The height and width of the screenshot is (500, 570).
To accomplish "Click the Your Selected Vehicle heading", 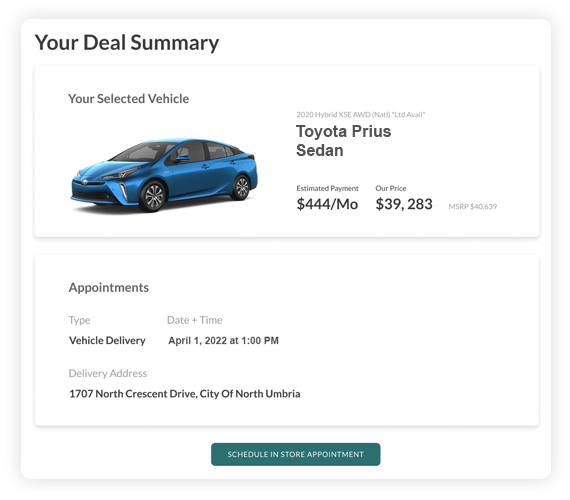I will click(x=128, y=99).
